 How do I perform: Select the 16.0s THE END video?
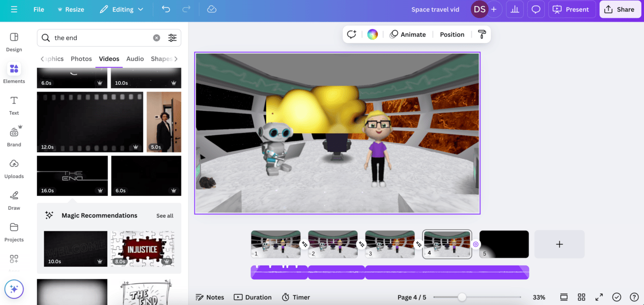point(72,176)
